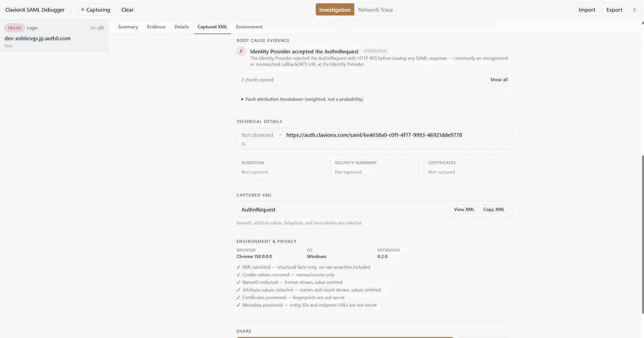View the AuthnRequest XML

point(464,209)
